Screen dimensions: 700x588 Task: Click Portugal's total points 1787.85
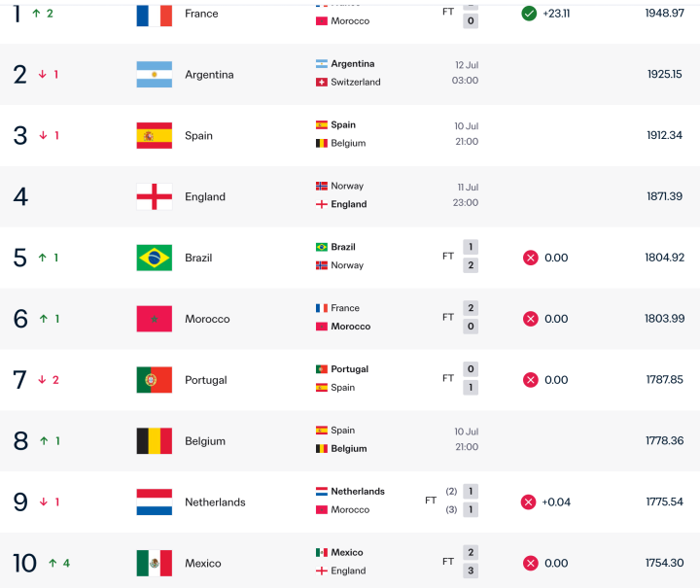pyautogui.click(x=664, y=380)
